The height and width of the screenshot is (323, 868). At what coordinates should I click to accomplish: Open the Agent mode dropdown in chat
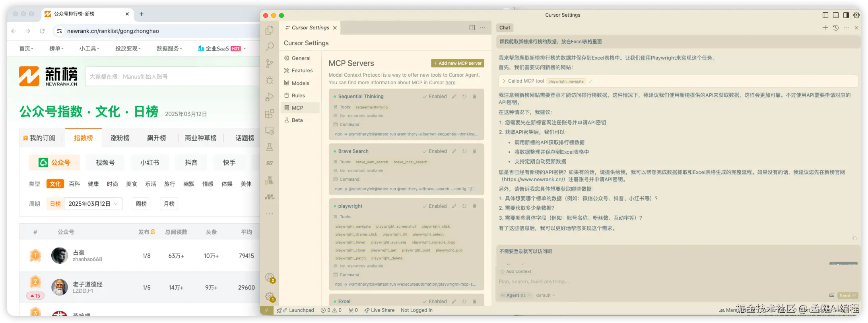click(516, 295)
